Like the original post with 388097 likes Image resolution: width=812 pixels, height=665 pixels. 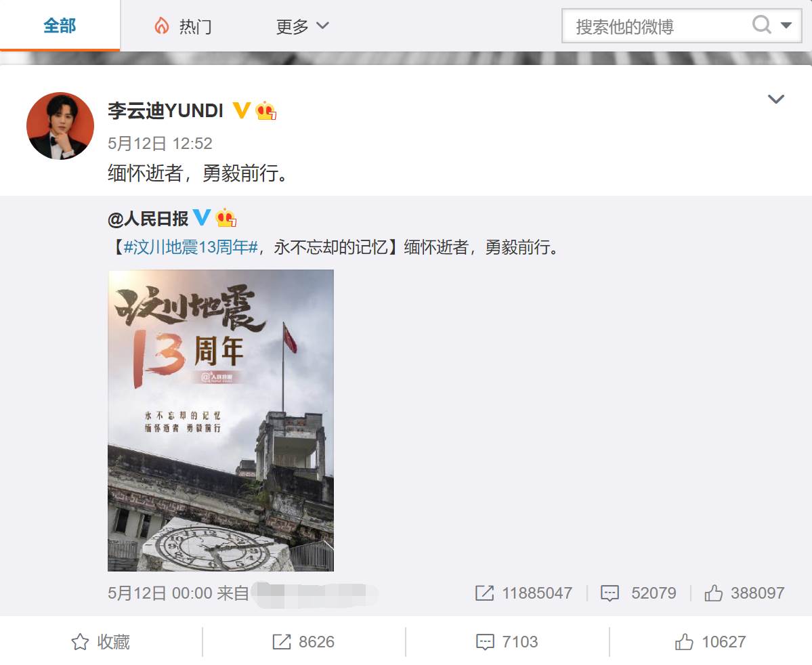(744, 593)
